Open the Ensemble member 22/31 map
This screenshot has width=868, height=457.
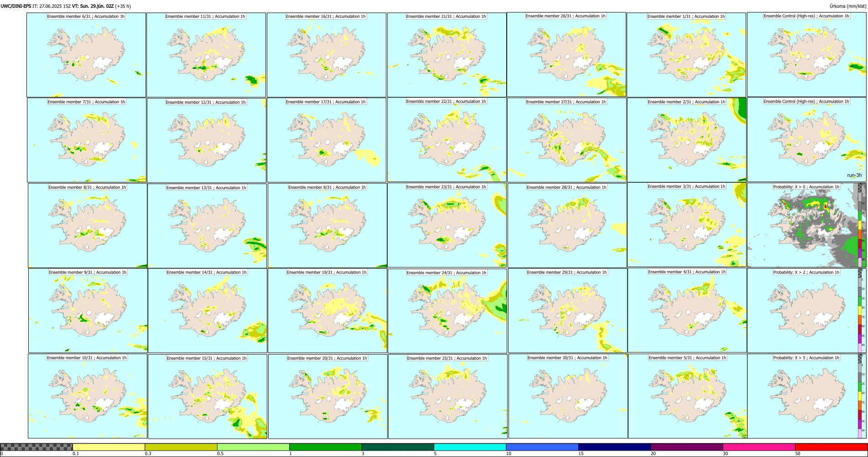tap(447, 140)
